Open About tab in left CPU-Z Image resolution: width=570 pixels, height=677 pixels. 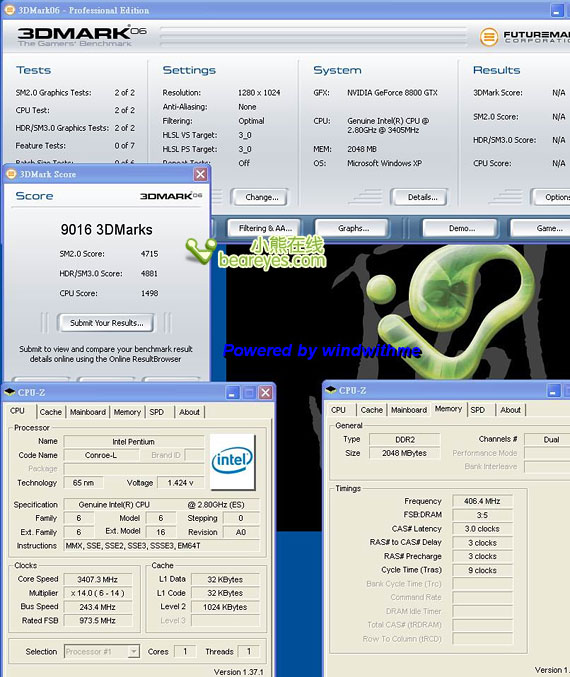click(189, 412)
